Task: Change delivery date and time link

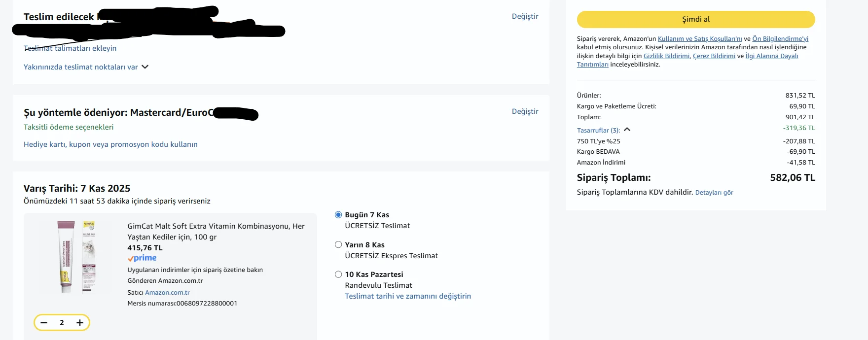Action: pyautogui.click(x=408, y=296)
